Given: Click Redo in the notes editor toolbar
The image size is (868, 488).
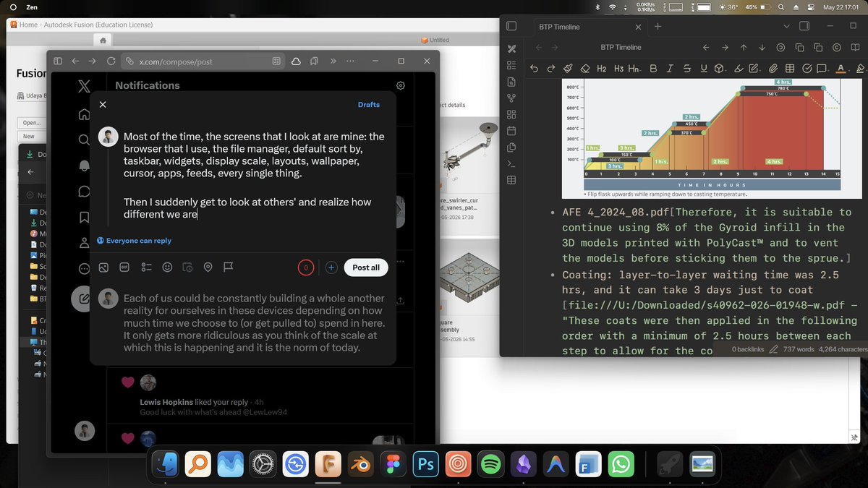Looking at the screenshot, I should click(551, 69).
